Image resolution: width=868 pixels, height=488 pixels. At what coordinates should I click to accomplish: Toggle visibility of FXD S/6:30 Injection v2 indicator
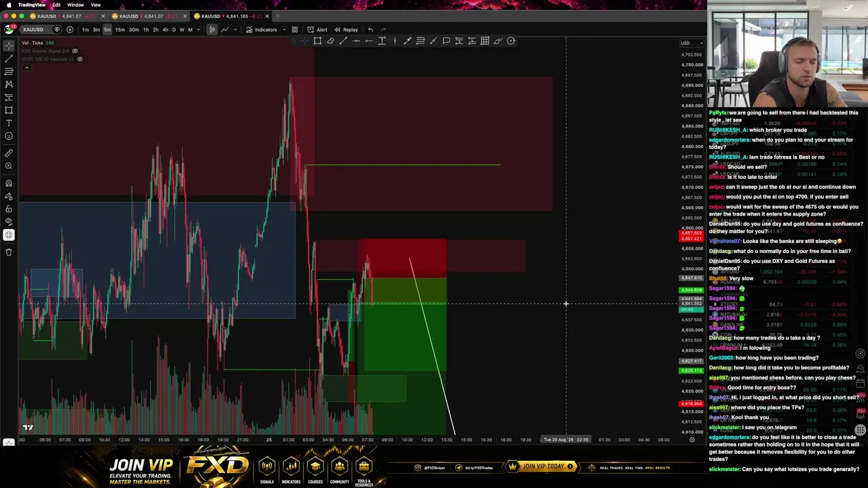(79, 59)
